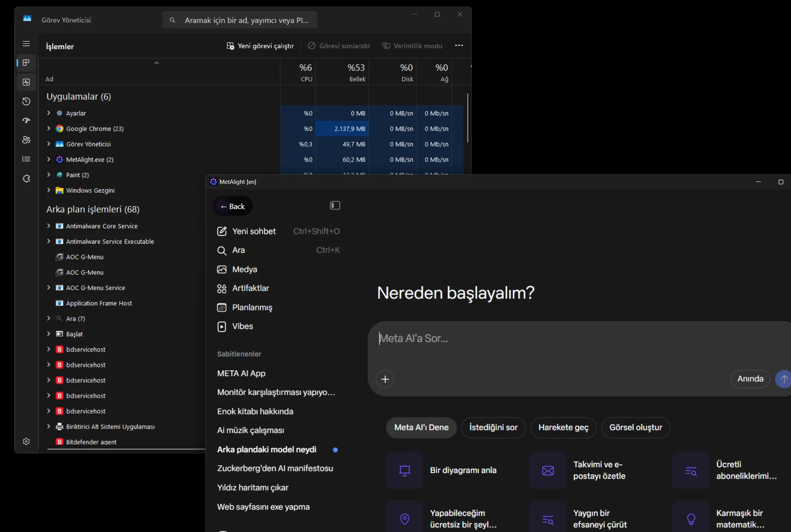Image resolution: width=791 pixels, height=532 pixels.
Task: Click Chrome's '2.137,9 MB' memory cell
Action: (x=342, y=129)
